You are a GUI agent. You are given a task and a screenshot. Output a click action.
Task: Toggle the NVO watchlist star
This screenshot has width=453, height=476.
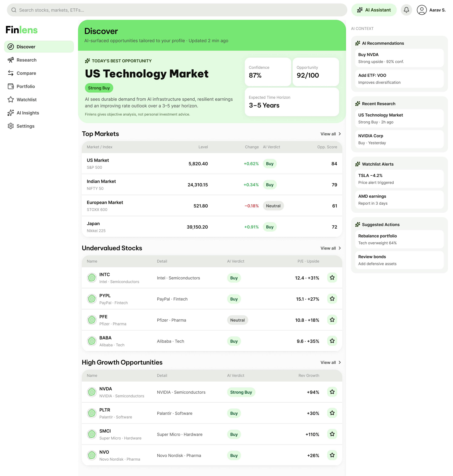[332, 455]
